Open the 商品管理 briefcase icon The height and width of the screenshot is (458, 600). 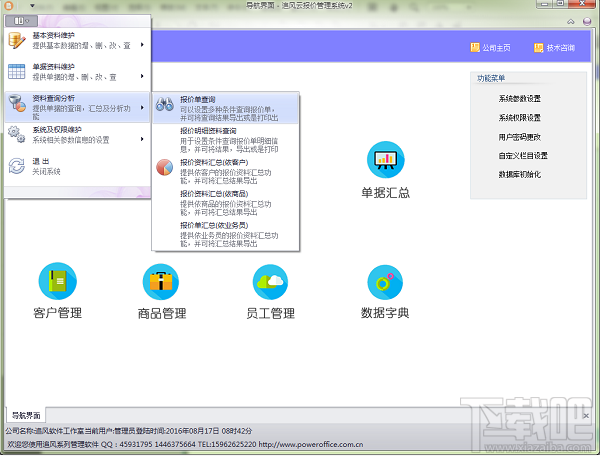click(x=161, y=282)
